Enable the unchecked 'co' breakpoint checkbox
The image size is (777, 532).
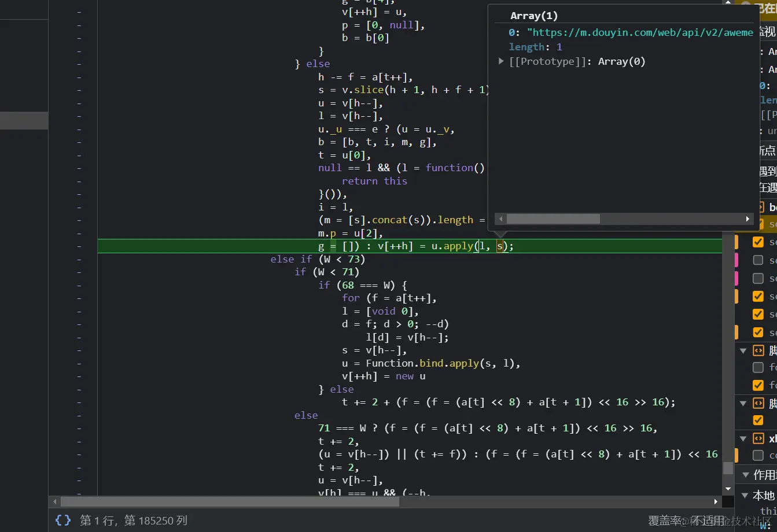[758, 455]
